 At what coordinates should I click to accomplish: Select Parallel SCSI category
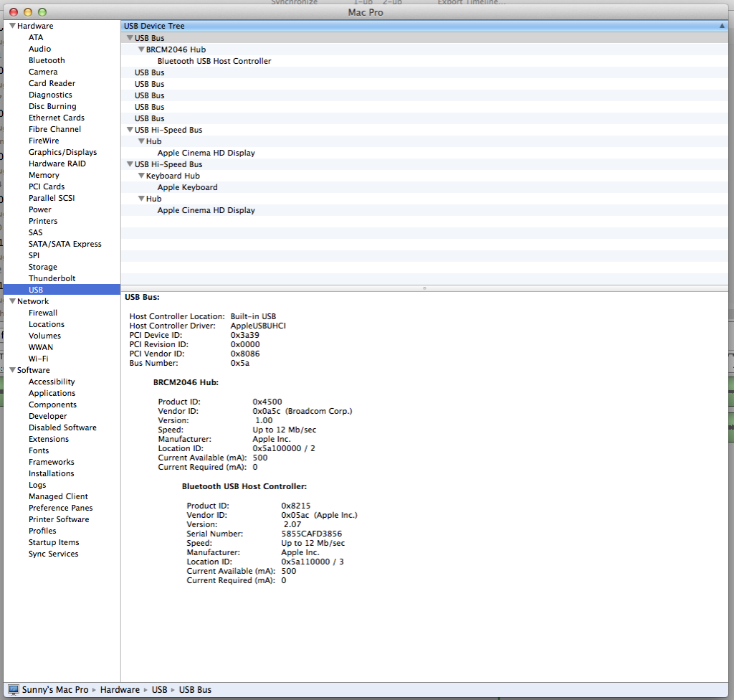52,198
